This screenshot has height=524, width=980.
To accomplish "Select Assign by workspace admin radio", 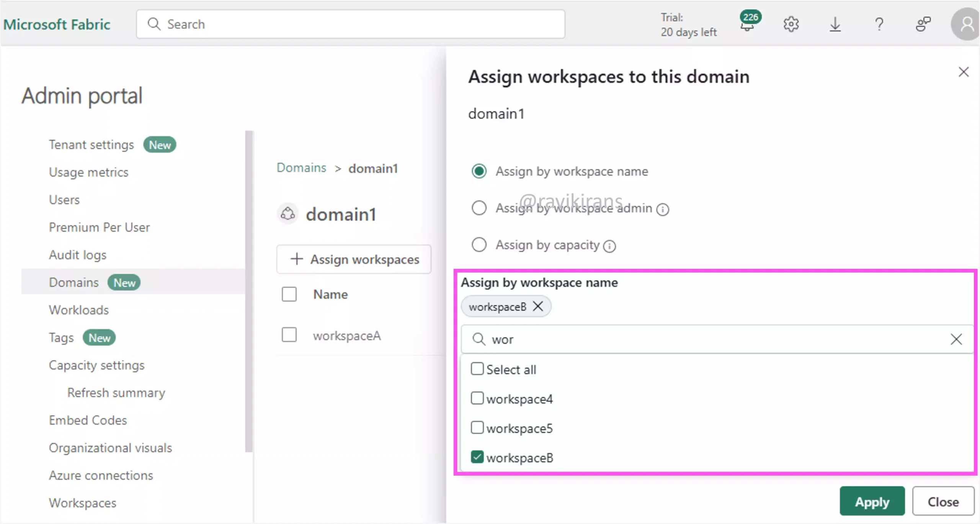I will 479,208.
